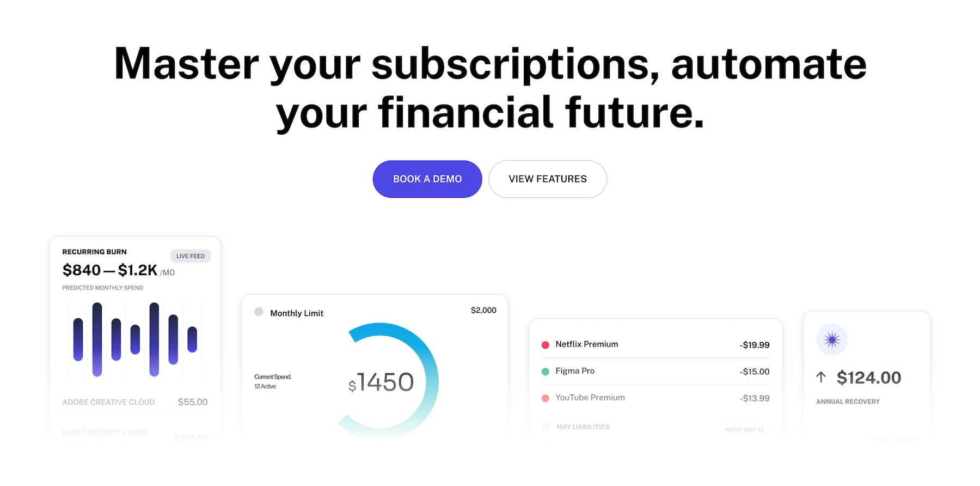Click the BOOK A DEMO button
Screen dimensions: 980x486
coord(427,179)
